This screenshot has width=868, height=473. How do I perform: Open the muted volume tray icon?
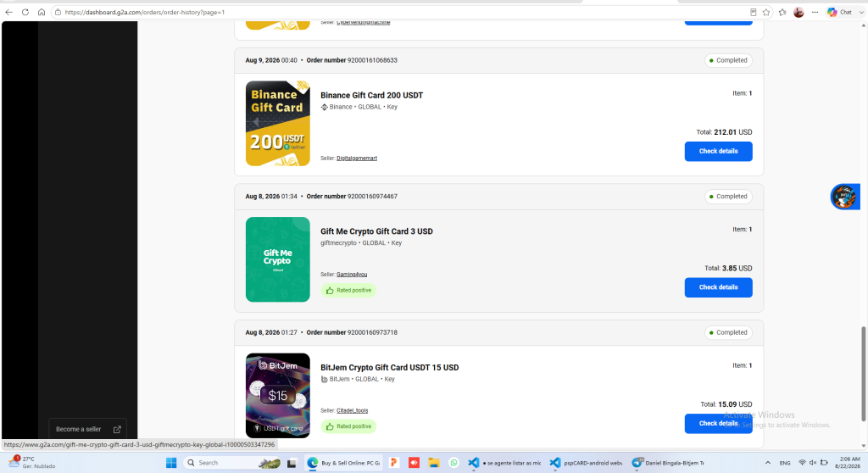[813, 463]
